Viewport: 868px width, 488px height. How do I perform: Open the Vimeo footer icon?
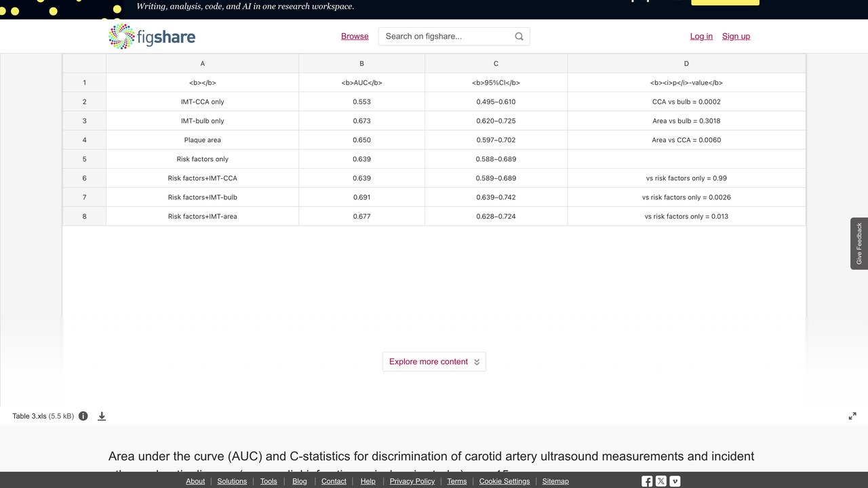(675, 481)
